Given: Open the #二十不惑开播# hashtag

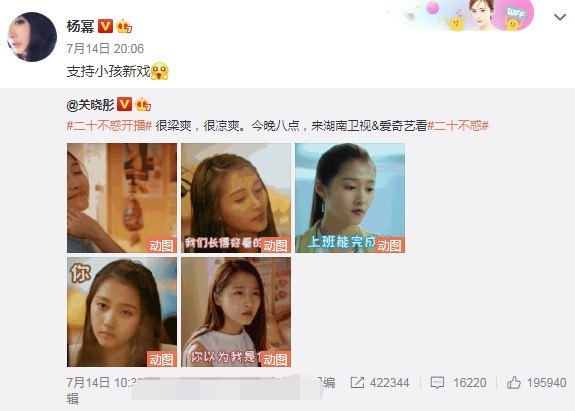Looking at the screenshot, I should pyautogui.click(x=109, y=126).
